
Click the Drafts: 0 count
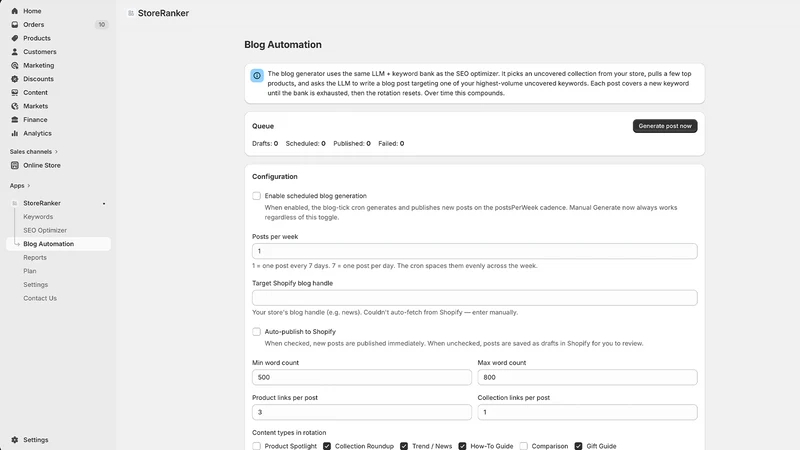pos(265,144)
